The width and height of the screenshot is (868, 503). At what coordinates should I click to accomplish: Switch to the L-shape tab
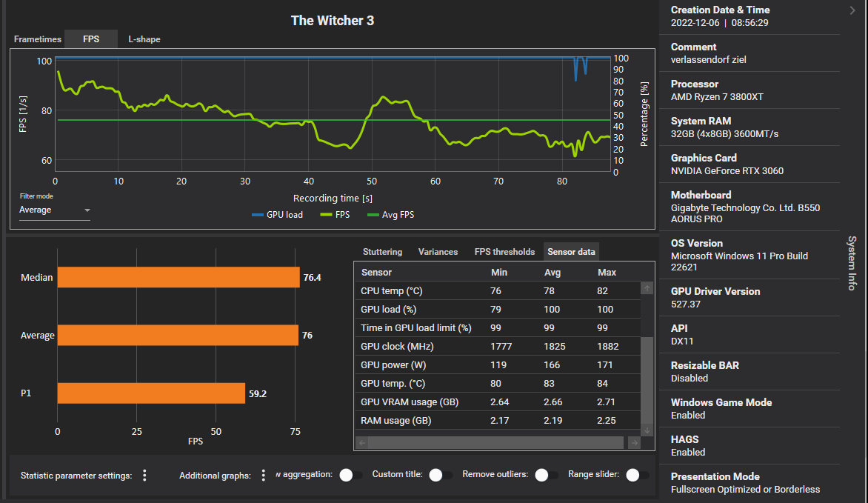coord(144,39)
